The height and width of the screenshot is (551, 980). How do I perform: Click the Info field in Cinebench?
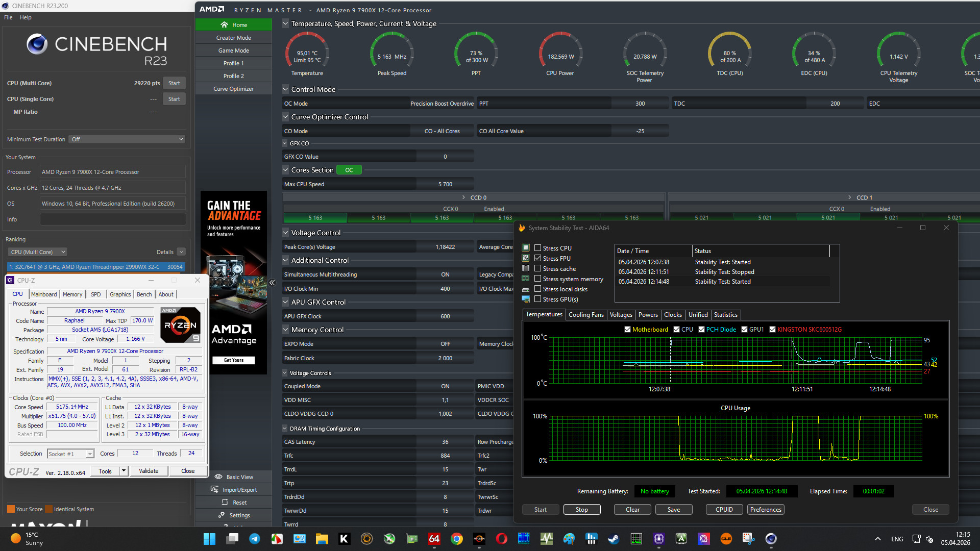(x=112, y=219)
